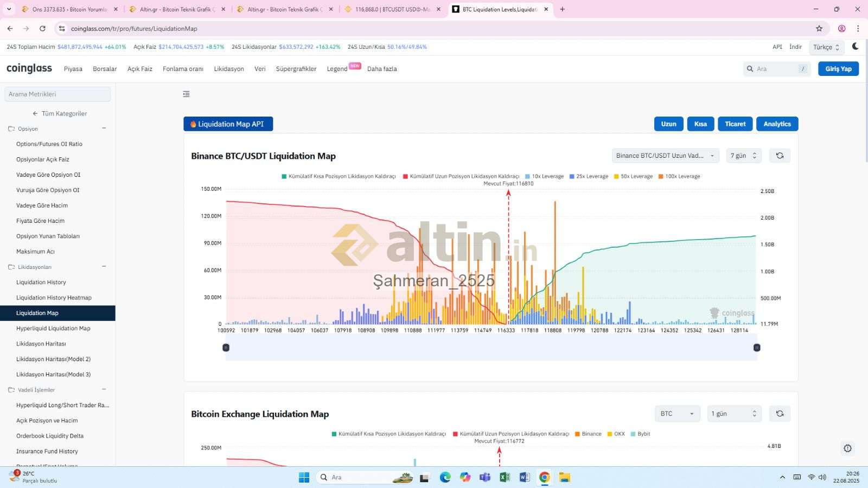The height and width of the screenshot is (488, 868).
Task: Toggle the 10x Leverage legend series
Action: tap(544, 176)
